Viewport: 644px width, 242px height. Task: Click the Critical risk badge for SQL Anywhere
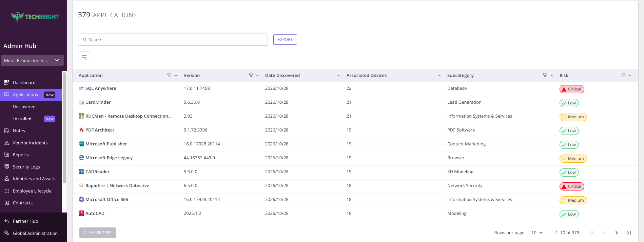coord(572,89)
